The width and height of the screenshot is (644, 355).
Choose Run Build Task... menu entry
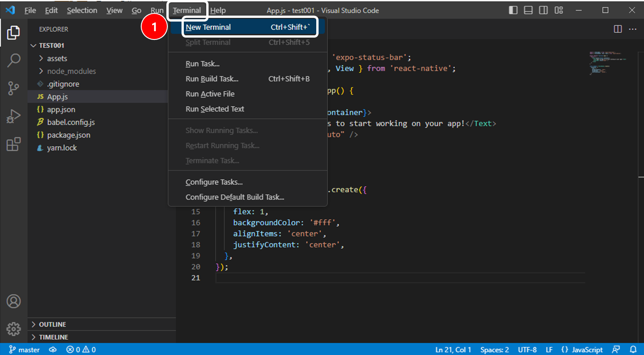(248, 79)
